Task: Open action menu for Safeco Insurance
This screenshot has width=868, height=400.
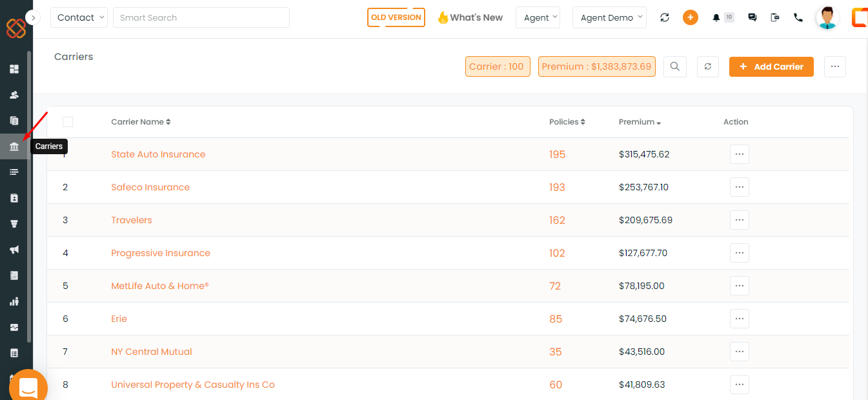Action: pos(740,187)
